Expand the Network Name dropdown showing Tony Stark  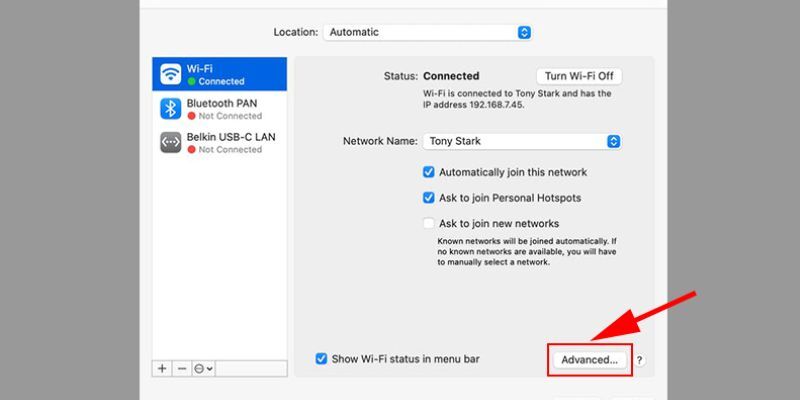click(522, 142)
